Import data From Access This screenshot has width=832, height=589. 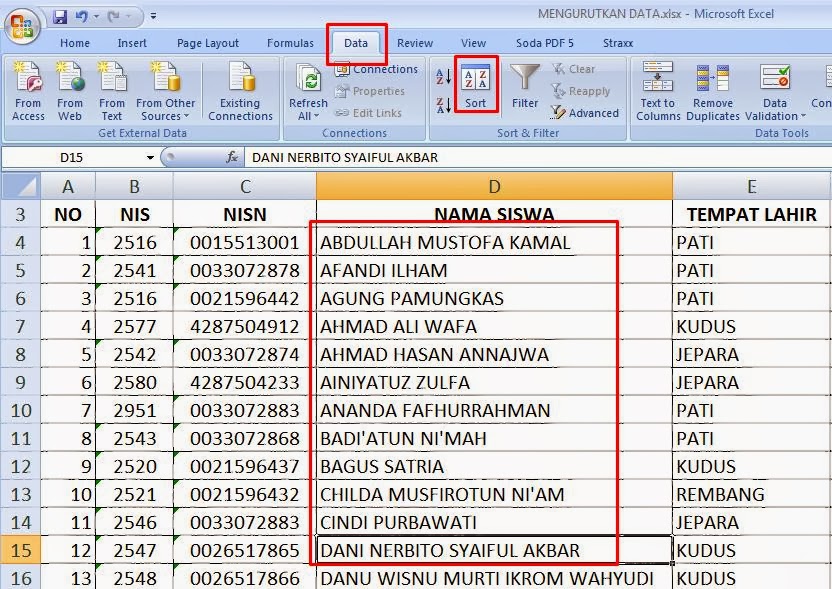click(28, 91)
